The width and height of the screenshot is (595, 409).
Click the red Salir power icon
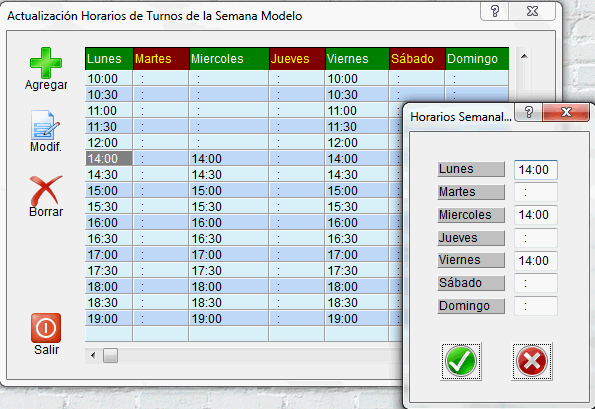46,328
